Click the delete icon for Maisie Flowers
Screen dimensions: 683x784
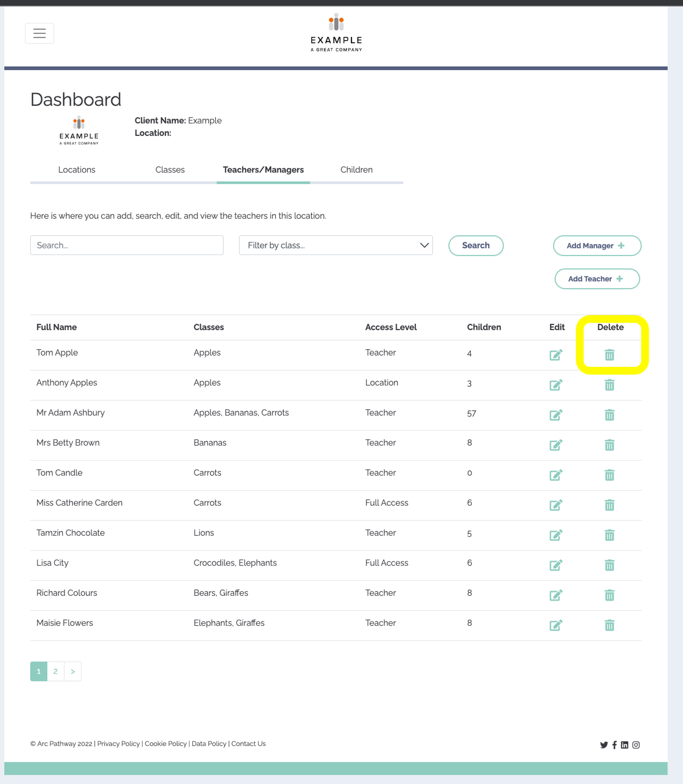coord(609,625)
